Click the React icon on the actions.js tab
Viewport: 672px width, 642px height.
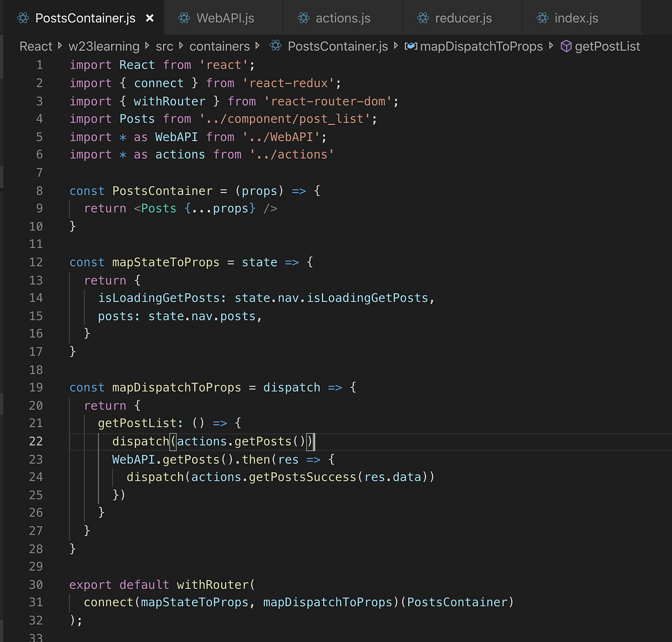click(302, 17)
